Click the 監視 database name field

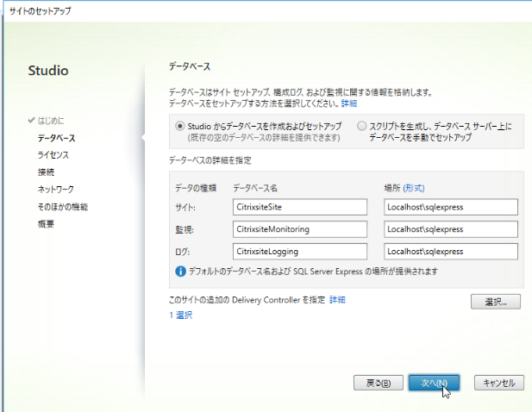coord(300,229)
